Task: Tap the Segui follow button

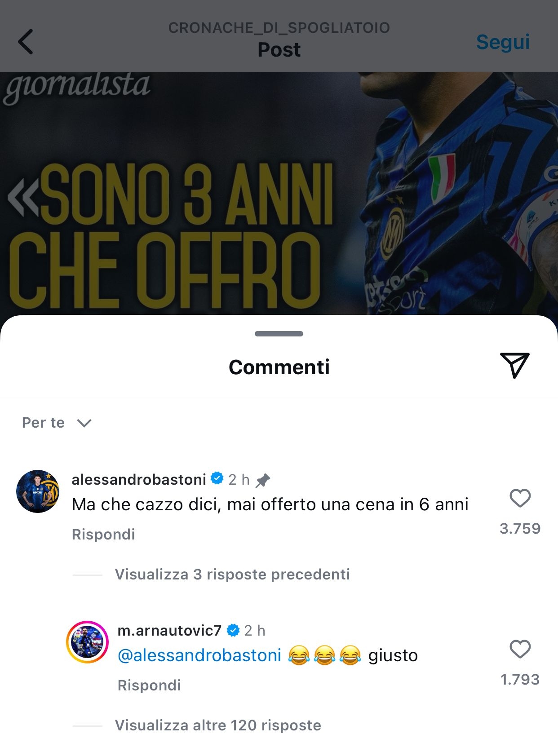Action: pyautogui.click(x=503, y=42)
